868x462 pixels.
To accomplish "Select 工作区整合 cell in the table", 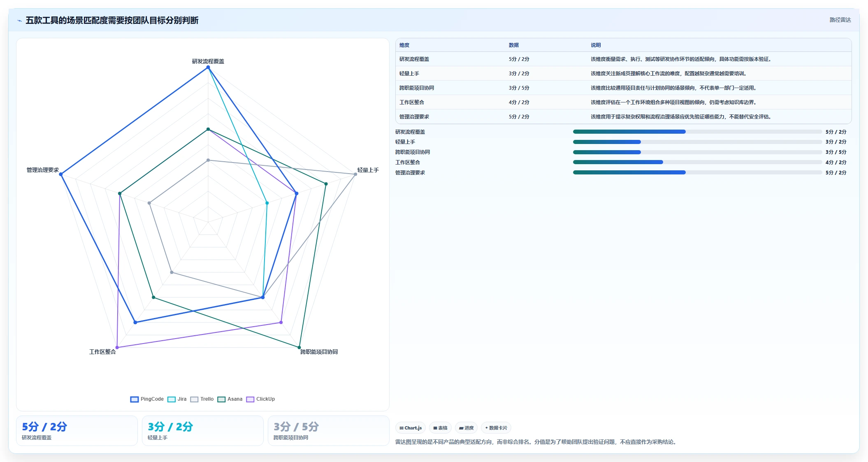I will (x=412, y=102).
